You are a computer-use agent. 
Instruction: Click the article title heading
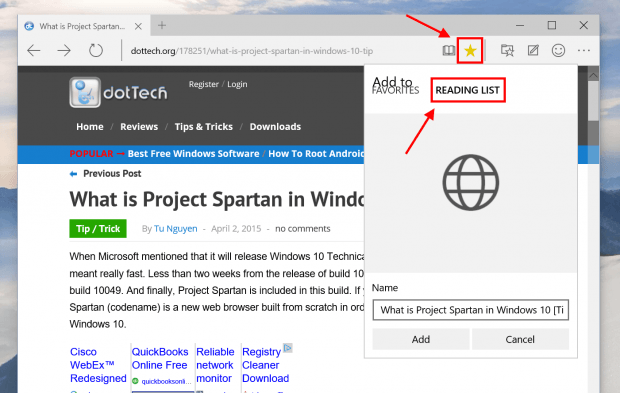click(x=217, y=199)
